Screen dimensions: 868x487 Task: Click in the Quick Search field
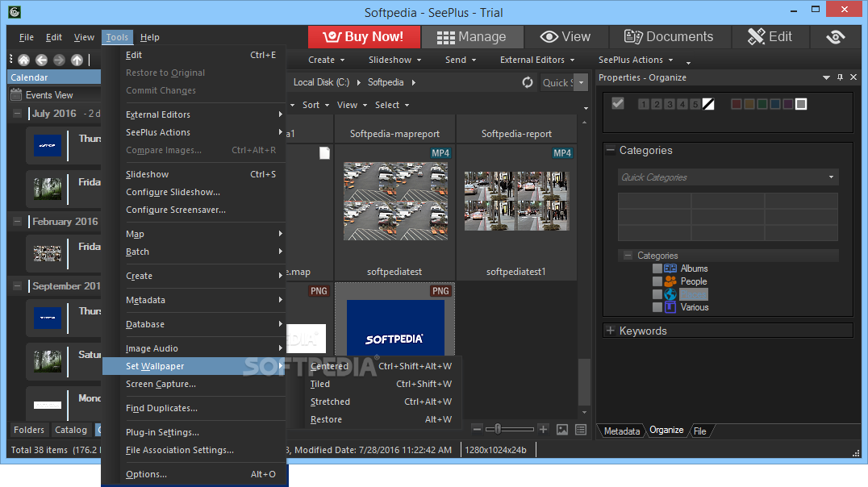[x=557, y=82]
